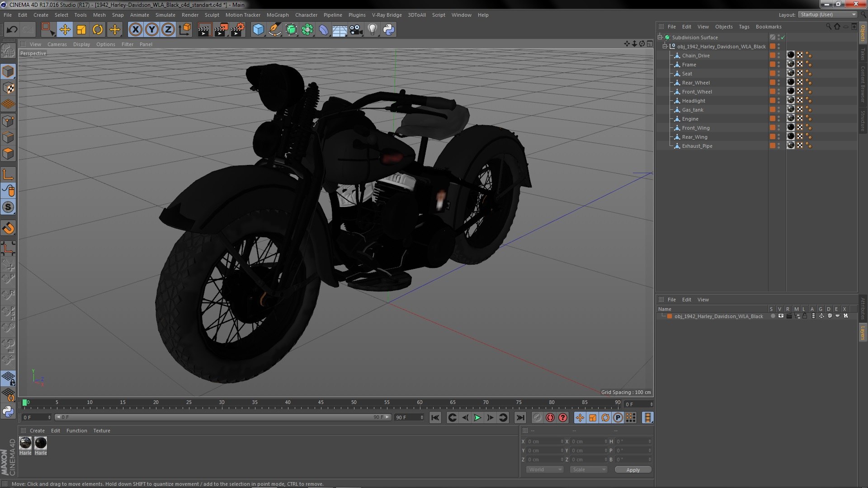
Task: Activate the Rotate tool in top toolbar
Action: [98, 30]
